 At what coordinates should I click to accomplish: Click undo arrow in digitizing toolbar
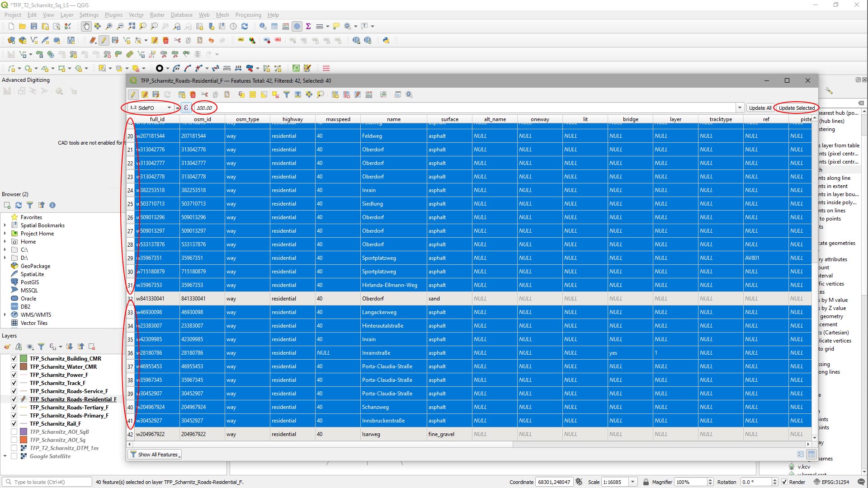tap(211, 40)
